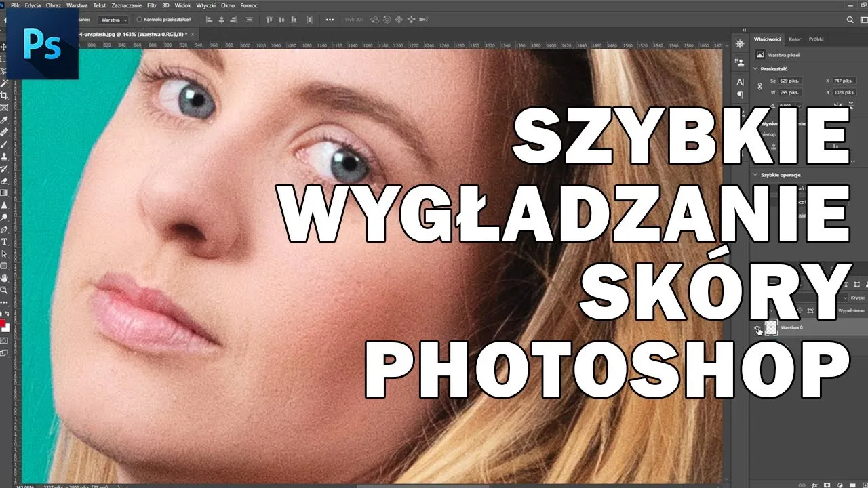Select the Hand tool
This screenshot has height=488, width=868.
tap(4, 279)
